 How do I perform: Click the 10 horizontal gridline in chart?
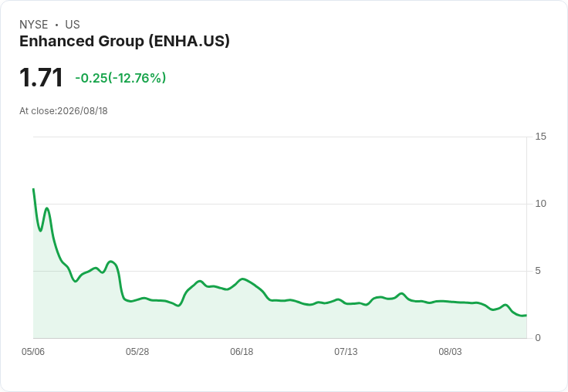click(280, 204)
